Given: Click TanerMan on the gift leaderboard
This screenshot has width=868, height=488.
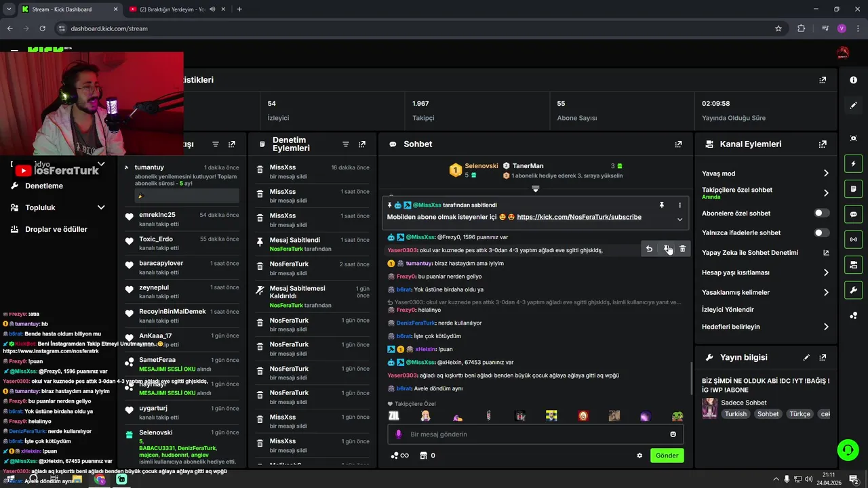Looking at the screenshot, I should pyautogui.click(x=528, y=166).
